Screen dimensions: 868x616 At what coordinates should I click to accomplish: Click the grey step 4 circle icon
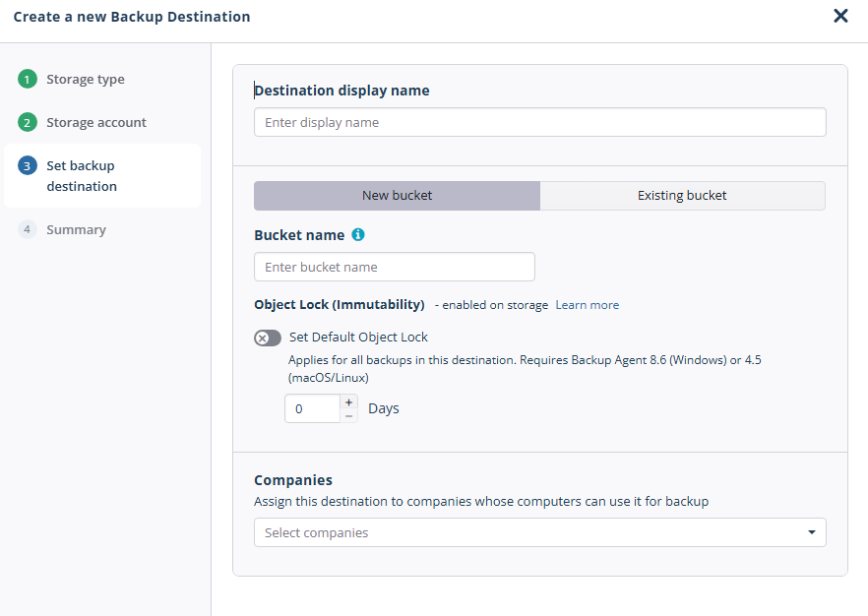(28, 229)
